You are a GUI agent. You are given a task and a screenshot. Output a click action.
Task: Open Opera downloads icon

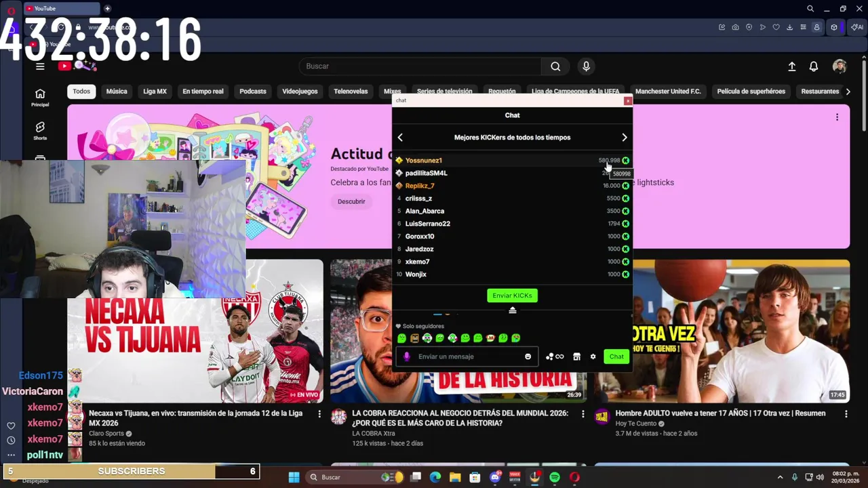789,27
